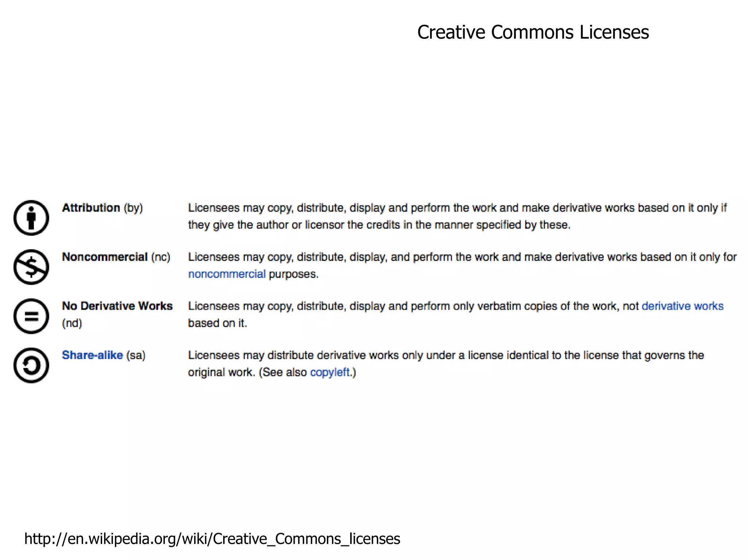This screenshot has height=560, width=747.
Task: Click the (sa) abbreviation text
Action: point(136,355)
